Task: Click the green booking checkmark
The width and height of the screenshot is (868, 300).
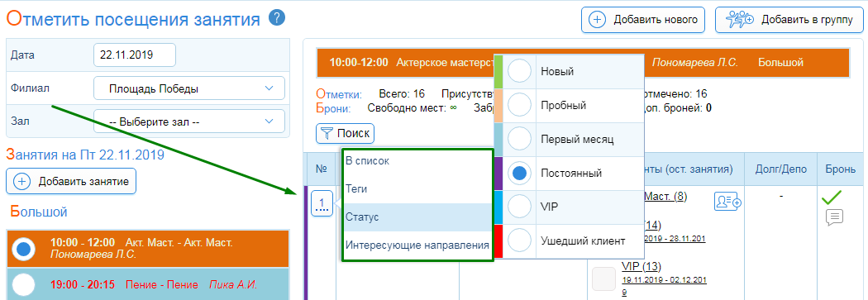Action: (x=832, y=197)
